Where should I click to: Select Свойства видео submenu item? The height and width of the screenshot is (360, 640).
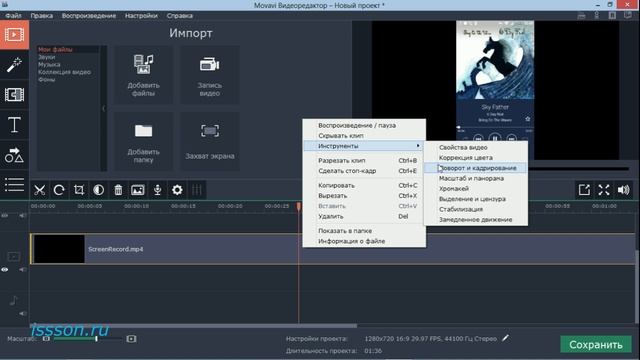[476, 147]
